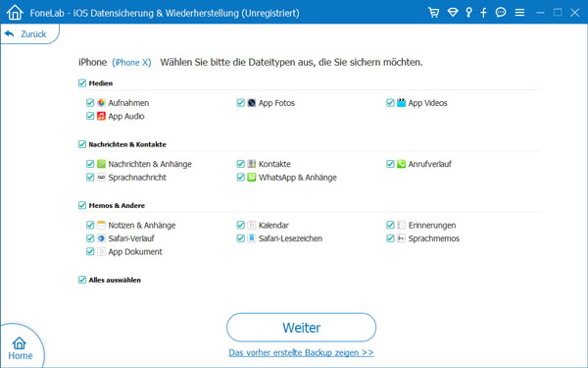This screenshot has width=588, height=368.
Task: Toggle the Alles auswählen checkbox
Action: (x=82, y=280)
